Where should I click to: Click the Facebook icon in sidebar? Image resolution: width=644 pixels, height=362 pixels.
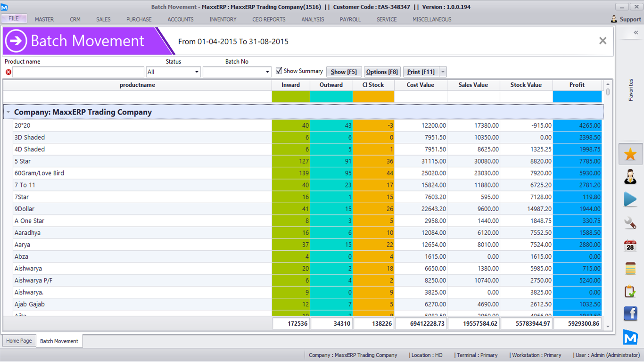coord(630,313)
